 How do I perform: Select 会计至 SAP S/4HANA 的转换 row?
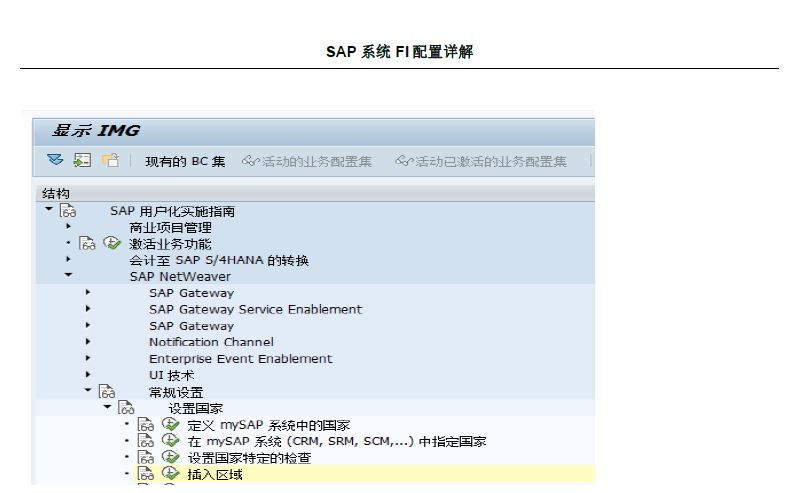219,260
